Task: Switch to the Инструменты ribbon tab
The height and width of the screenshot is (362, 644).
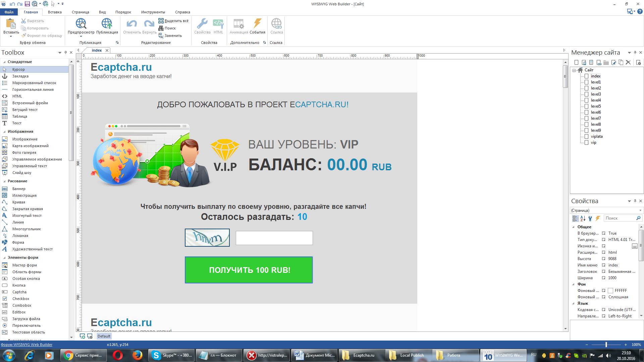Action: 153,12
